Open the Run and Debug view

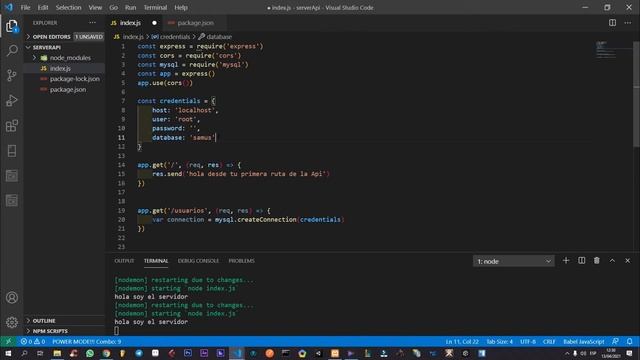pos(12,100)
